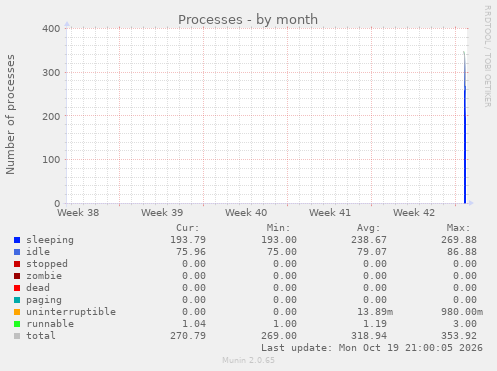Click the 'Munin 2.0.65' footer text
This screenshot has width=497, height=371.
coord(248,360)
